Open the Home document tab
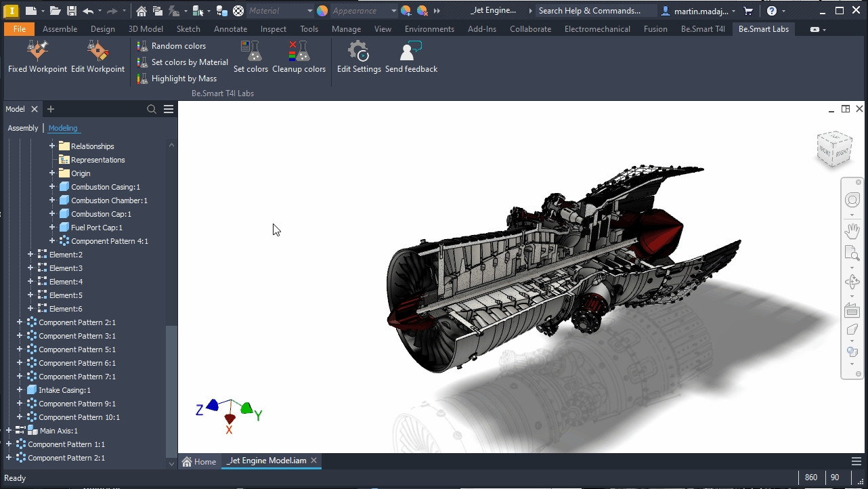This screenshot has height=489, width=868. click(200, 461)
